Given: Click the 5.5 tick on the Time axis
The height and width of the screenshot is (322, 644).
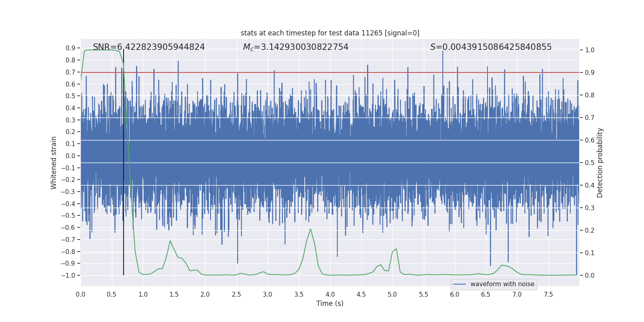Looking at the screenshot, I should 423,295.
